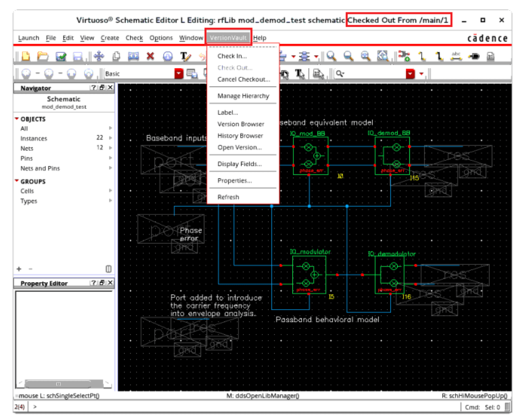Choose Check In... from VersionVault menu

pos(232,56)
